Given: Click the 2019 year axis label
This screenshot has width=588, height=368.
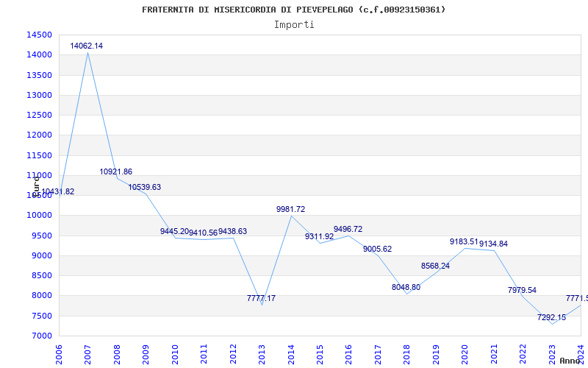Looking at the screenshot, I should 436,355.
